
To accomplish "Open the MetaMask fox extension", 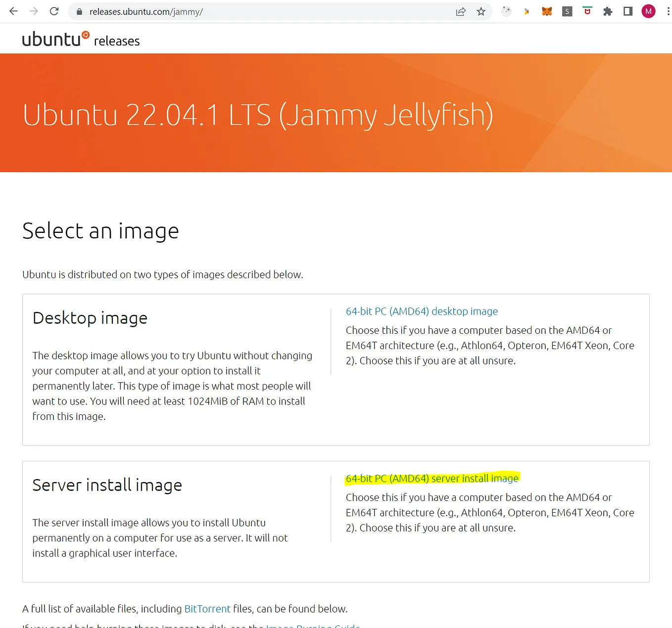I will 546,11.
